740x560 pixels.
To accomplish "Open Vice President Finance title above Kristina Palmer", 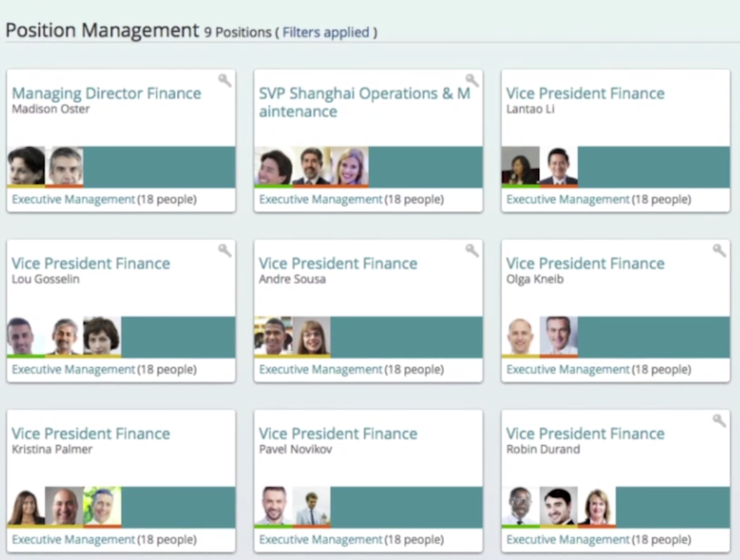I will [x=91, y=434].
